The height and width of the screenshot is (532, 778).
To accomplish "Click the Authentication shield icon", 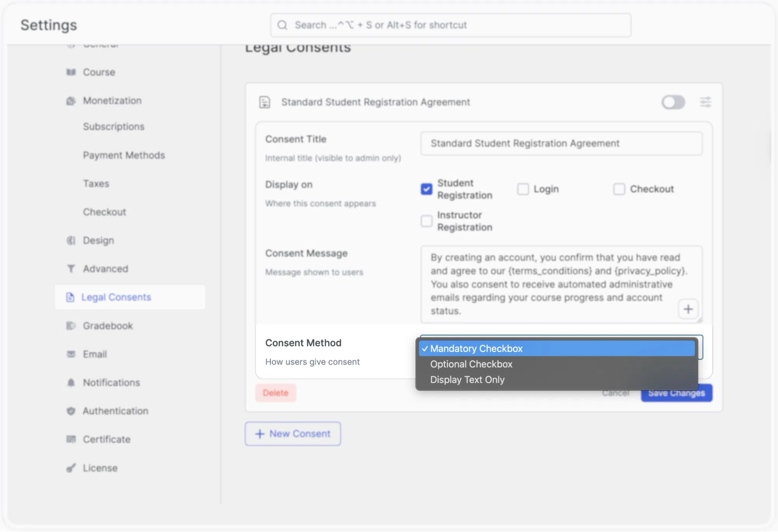I will tap(71, 411).
